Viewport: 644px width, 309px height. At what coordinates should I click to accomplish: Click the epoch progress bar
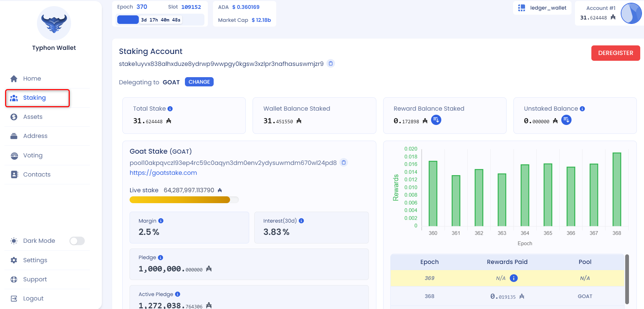tap(160, 20)
